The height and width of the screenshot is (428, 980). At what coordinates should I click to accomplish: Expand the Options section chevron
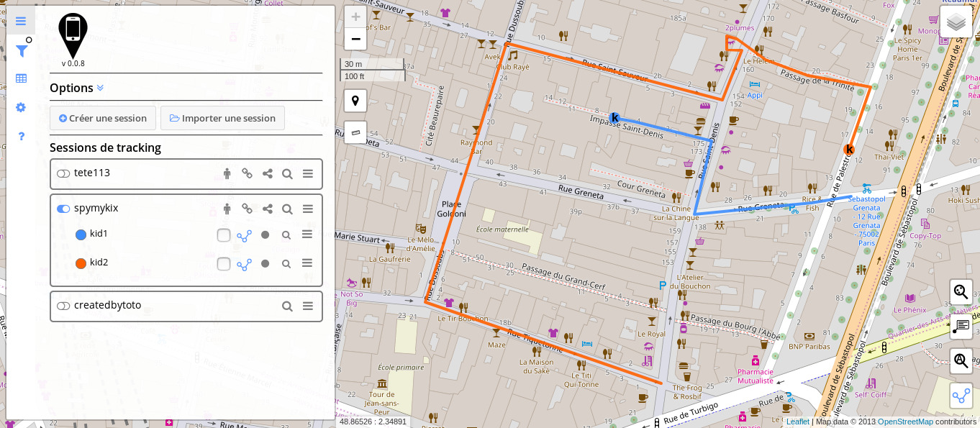tap(100, 88)
